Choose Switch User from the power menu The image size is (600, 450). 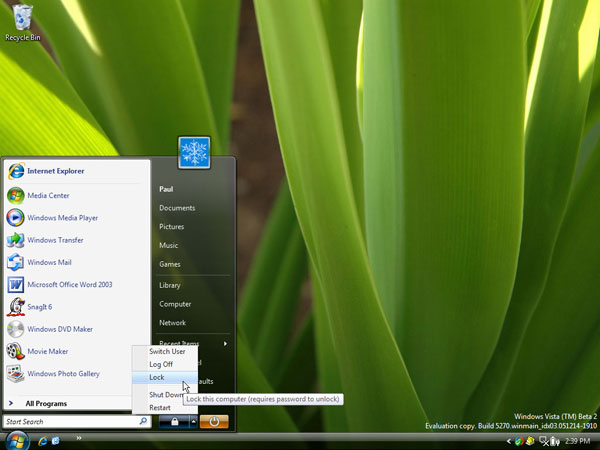pos(165,351)
